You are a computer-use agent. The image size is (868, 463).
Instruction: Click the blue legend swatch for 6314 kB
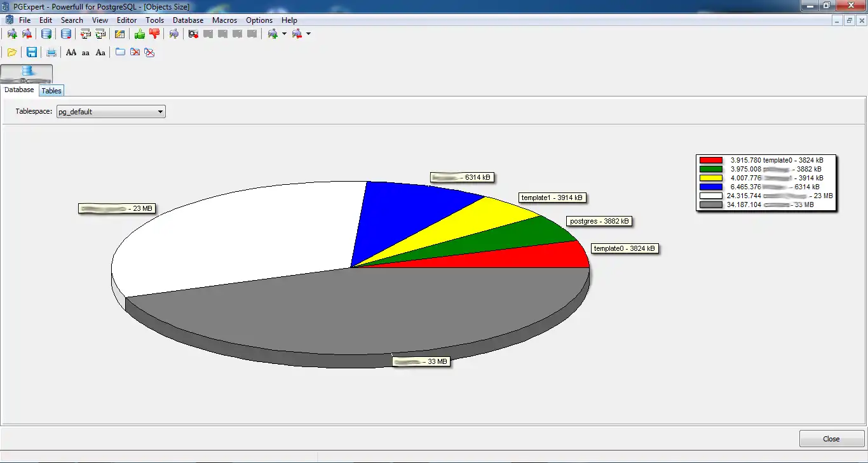tap(711, 187)
